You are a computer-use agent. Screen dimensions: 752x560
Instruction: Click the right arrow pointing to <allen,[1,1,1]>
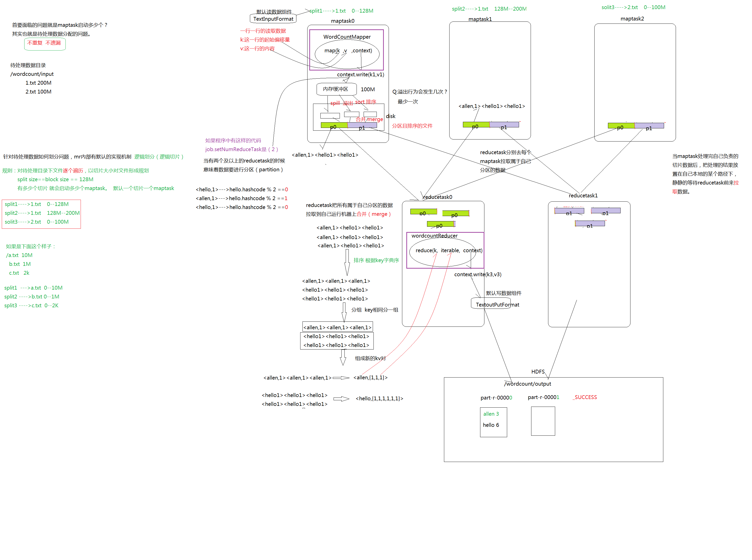pyautogui.click(x=341, y=378)
